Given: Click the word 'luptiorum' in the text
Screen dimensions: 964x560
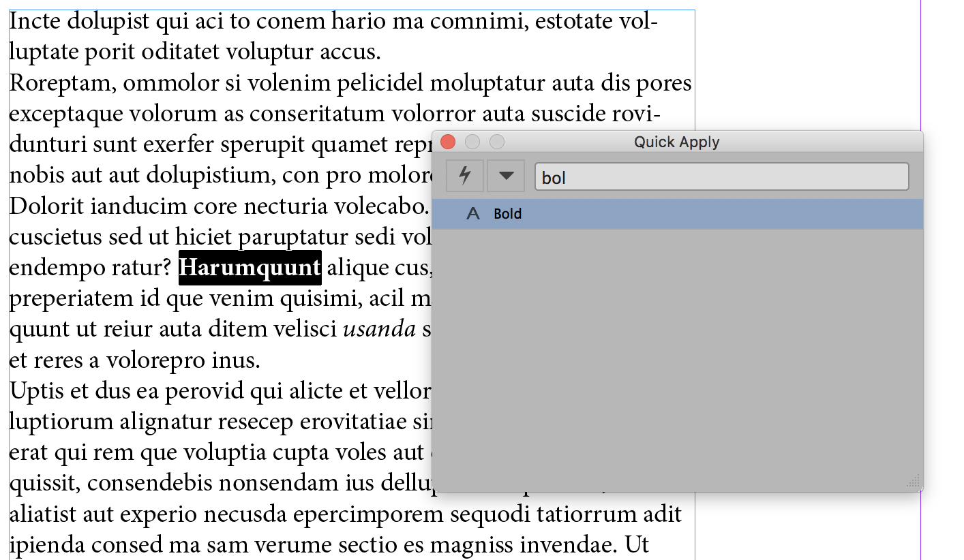Looking at the screenshot, I should point(61,422).
